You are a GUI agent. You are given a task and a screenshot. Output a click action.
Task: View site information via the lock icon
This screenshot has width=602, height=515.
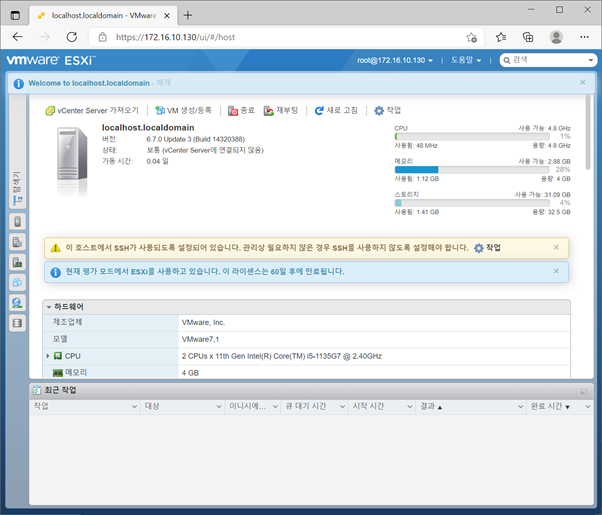click(x=102, y=37)
